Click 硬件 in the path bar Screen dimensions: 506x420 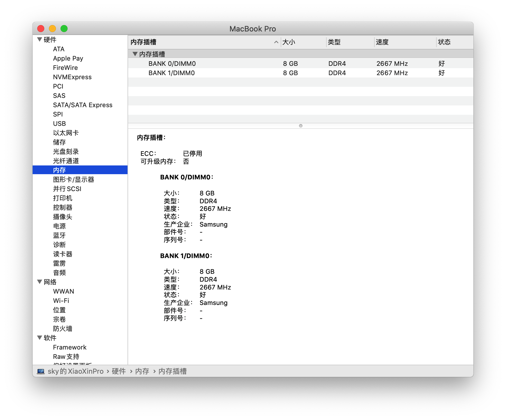pyautogui.click(x=119, y=371)
